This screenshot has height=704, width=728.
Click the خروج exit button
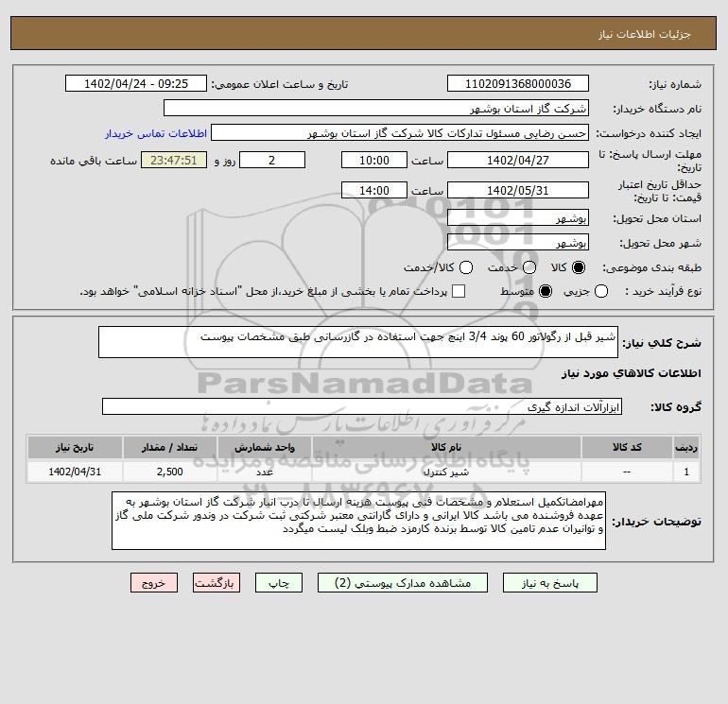coord(154,583)
